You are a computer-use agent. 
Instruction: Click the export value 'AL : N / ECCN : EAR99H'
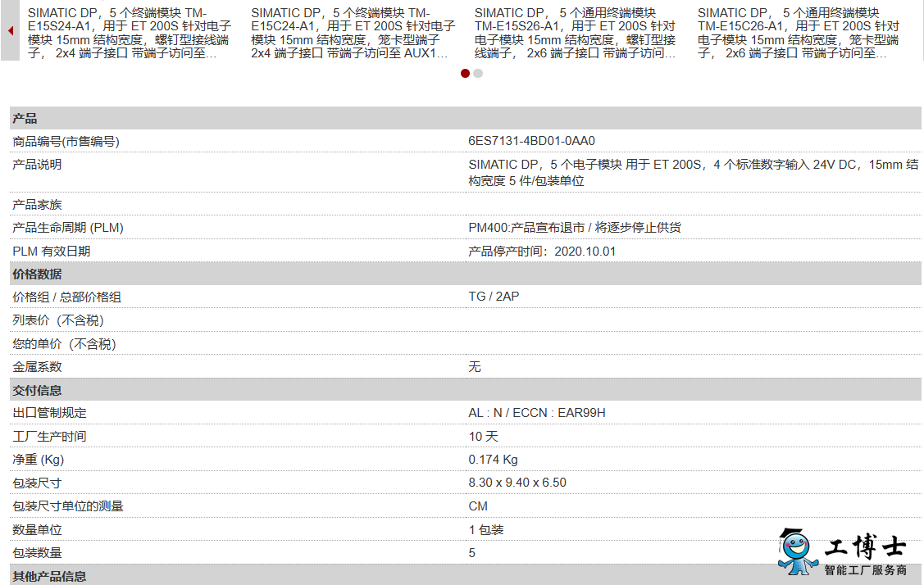coord(537,413)
